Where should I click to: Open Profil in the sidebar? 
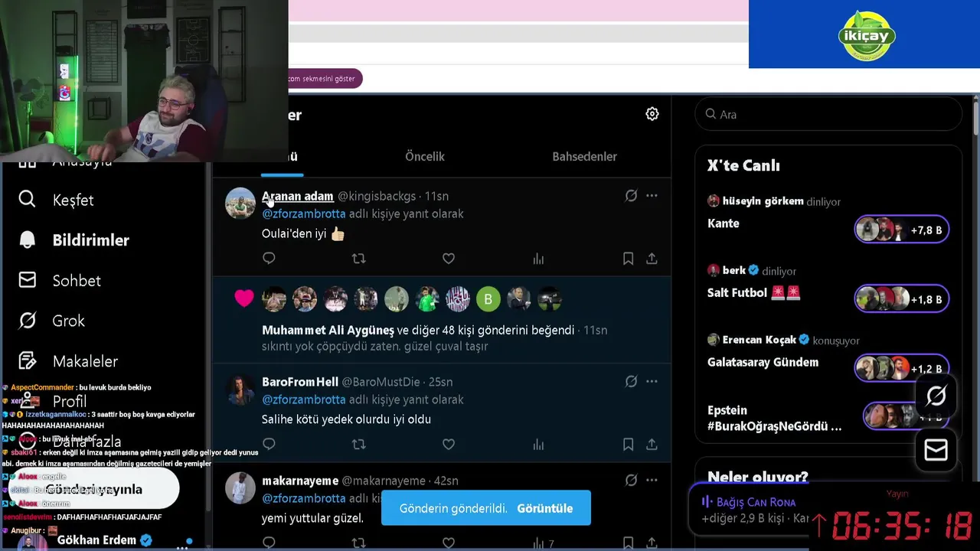point(70,402)
